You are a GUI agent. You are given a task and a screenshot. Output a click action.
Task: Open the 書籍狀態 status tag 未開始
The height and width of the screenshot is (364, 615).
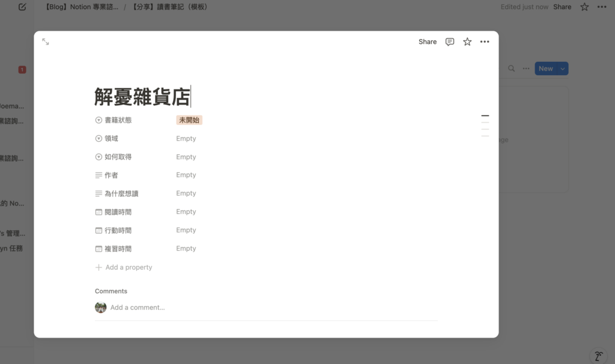[189, 120]
